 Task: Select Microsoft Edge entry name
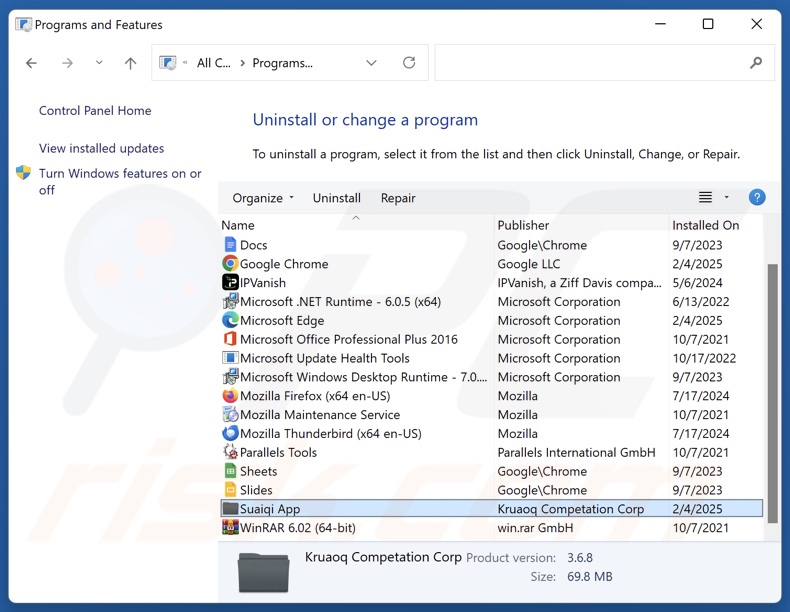(282, 320)
